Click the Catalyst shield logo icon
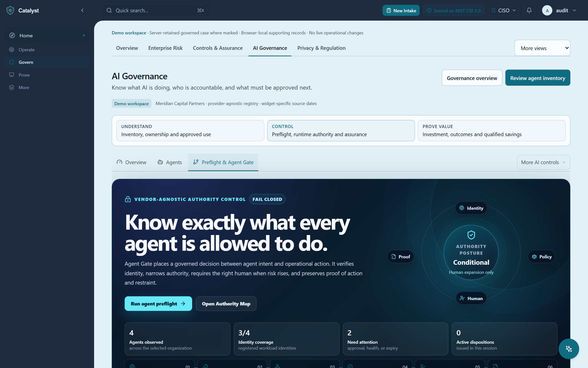Viewport: 588px width, 368px height. tap(10, 10)
